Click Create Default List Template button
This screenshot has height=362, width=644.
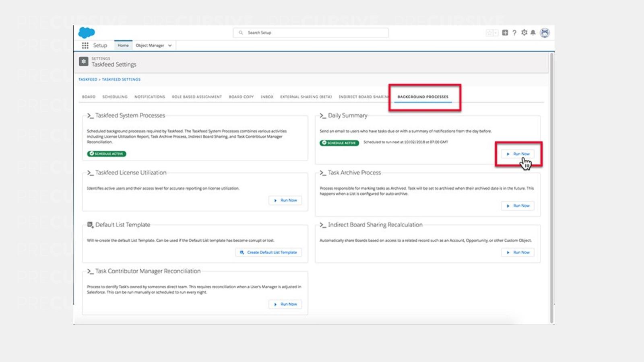(x=268, y=253)
